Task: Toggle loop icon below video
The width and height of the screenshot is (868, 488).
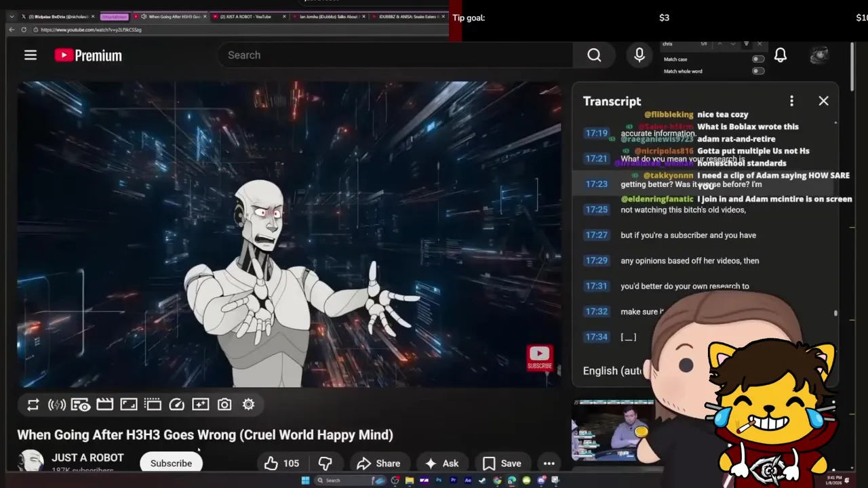Action: click(33, 405)
